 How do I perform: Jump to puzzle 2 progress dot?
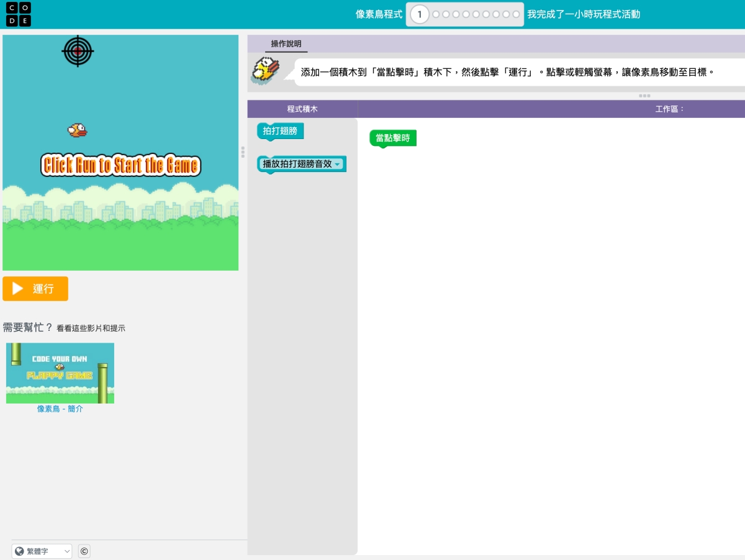(x=436, y=14)
